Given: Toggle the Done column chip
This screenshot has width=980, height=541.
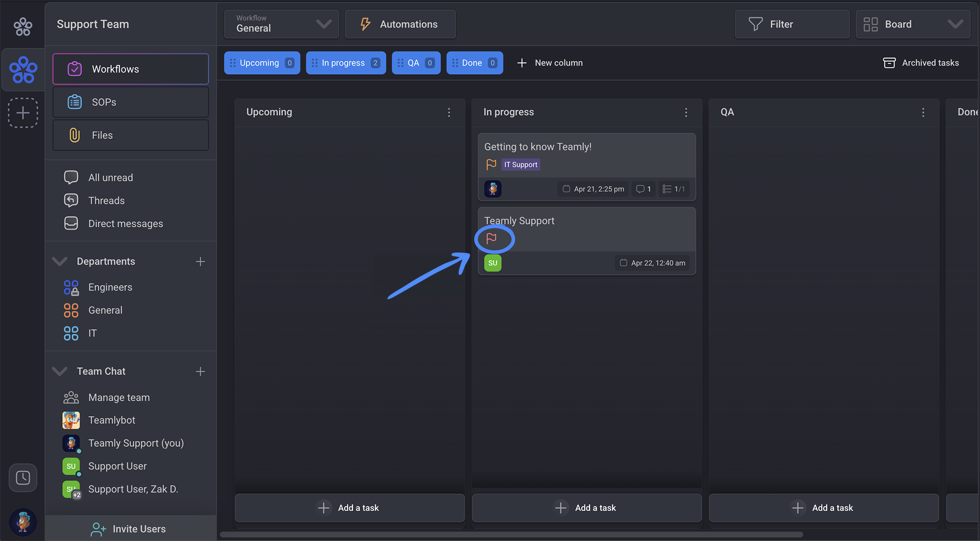Looking at the screenshot, I should 474,63.
